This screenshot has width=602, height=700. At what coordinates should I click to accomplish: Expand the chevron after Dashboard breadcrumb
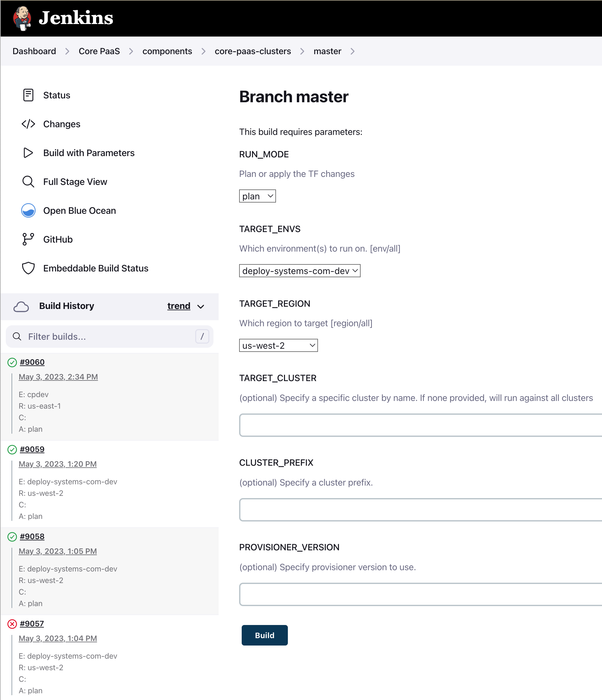point(67,51)
